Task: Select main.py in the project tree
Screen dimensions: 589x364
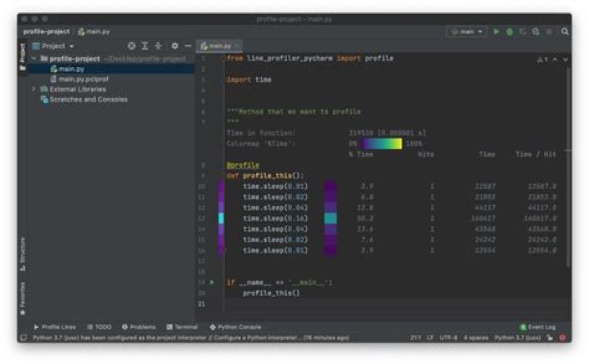Action: pyautogui.click(x=71, y=69)
